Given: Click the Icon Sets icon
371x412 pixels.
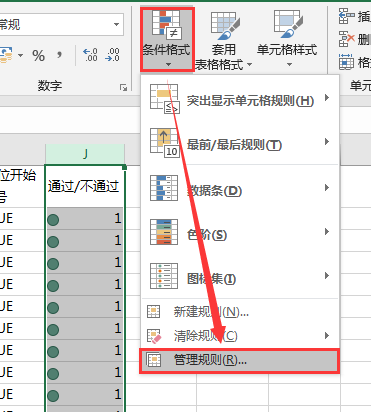Looking at the screenshot, I should coord(164,276).
